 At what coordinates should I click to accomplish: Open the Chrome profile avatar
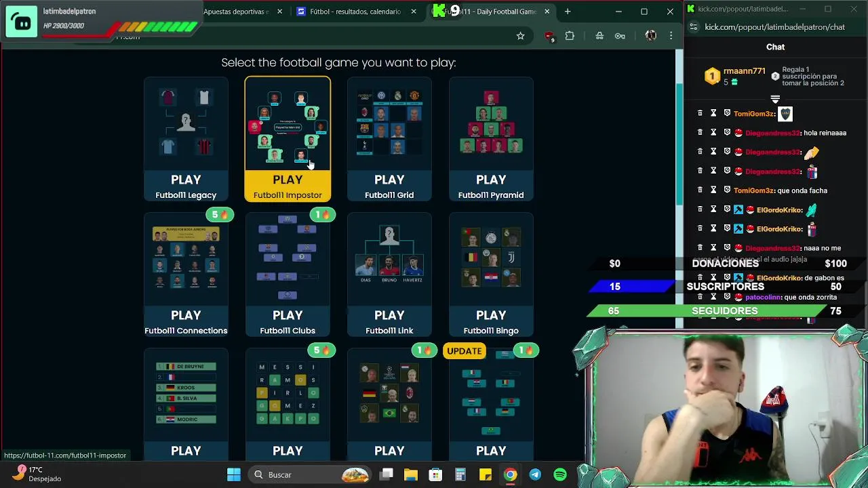coord(651,36)
